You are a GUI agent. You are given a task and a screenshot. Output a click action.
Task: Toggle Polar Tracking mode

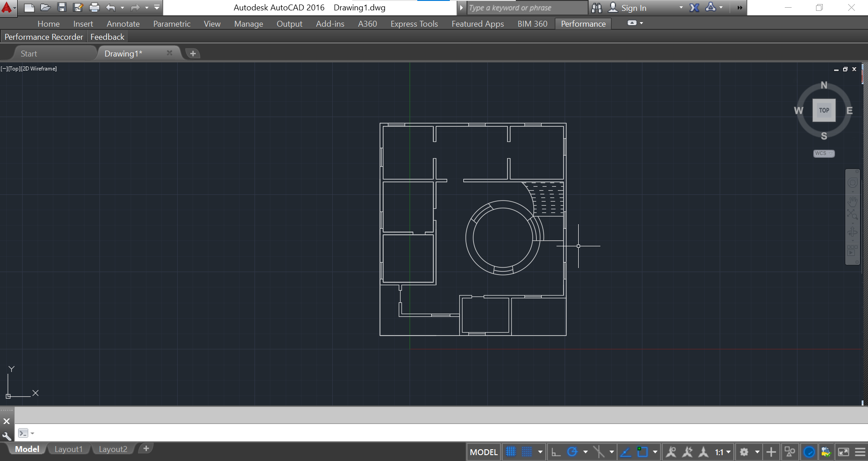tap(571, 452)
